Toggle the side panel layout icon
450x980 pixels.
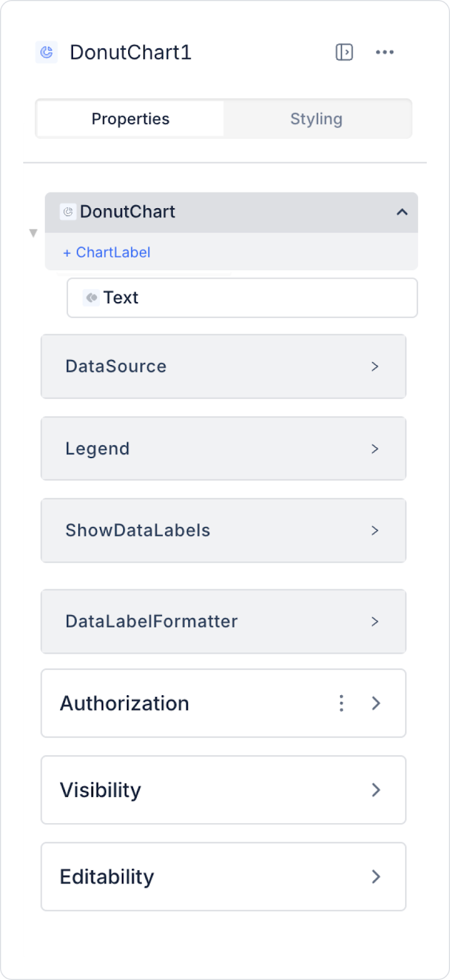coord(344,53)
